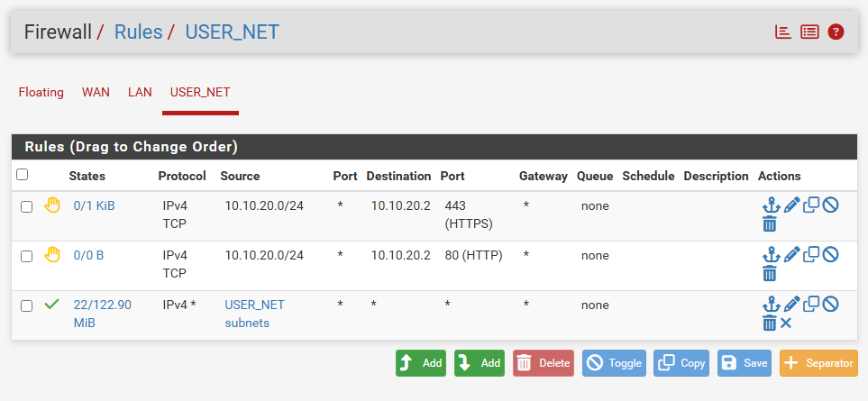Viewport: 868px width, 401px height.
Task: Click the X icon on USER_NET subnets rule
Action: [x=785, y=323]
